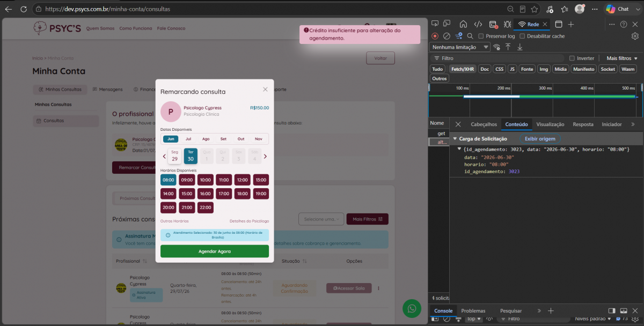The width and height of the screenshot is (644, 326).
Task: Add another DevTools tool with plus icon
Action: point(571,24)
